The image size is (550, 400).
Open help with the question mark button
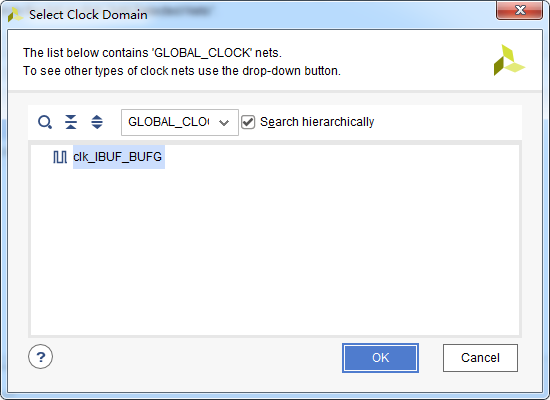click(x=41, y=357)
